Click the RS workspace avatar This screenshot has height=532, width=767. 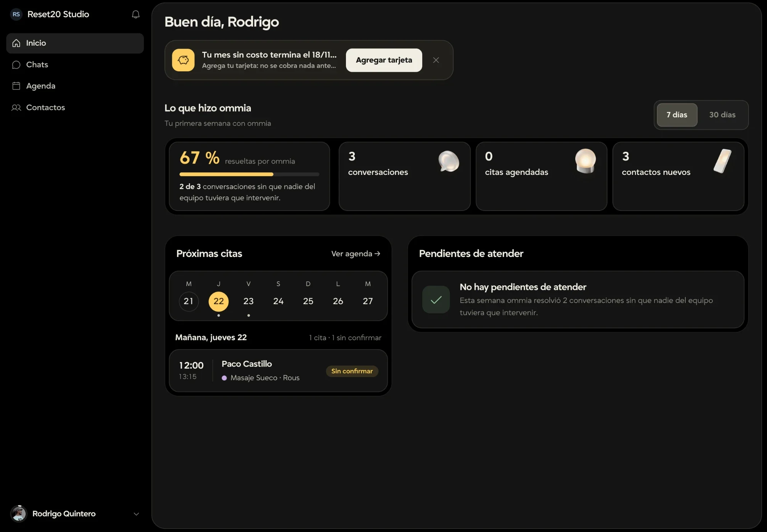click(x=16, y=15)
